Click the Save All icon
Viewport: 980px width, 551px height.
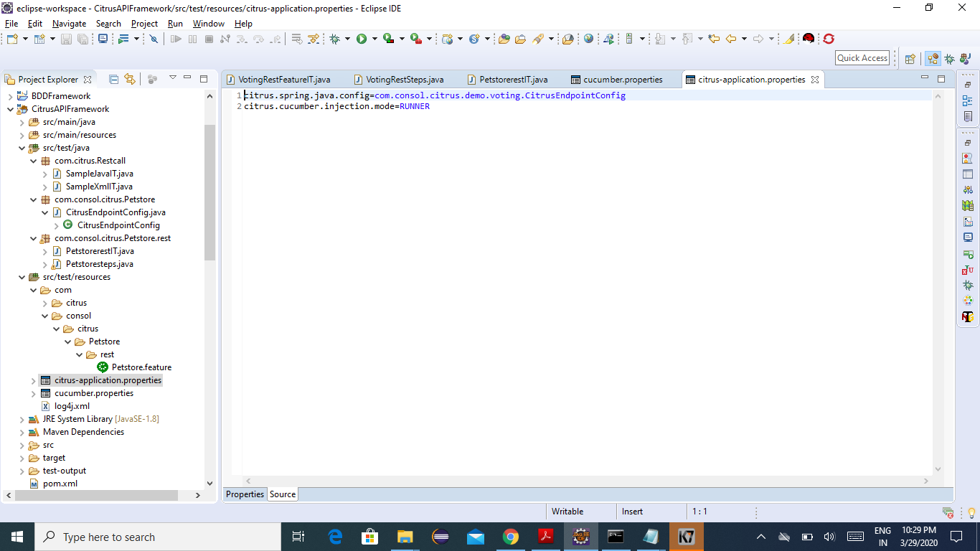(83, 39)
